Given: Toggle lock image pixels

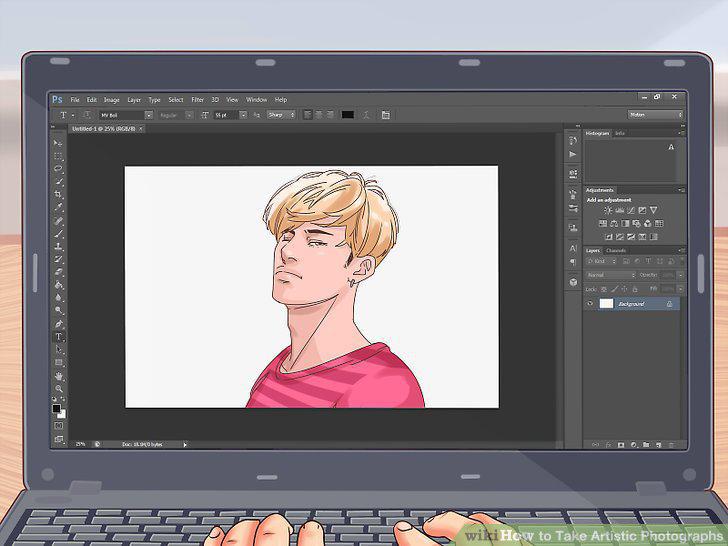Looking at the screenshot, I should 614,289.
